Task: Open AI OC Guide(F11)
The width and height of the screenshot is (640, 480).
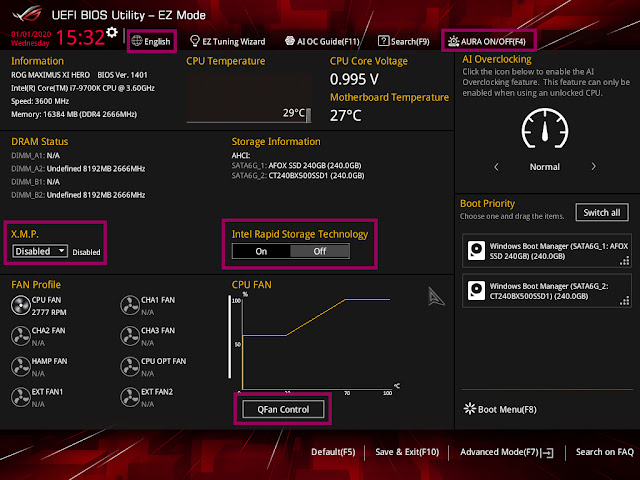Action: coord(322,41)
